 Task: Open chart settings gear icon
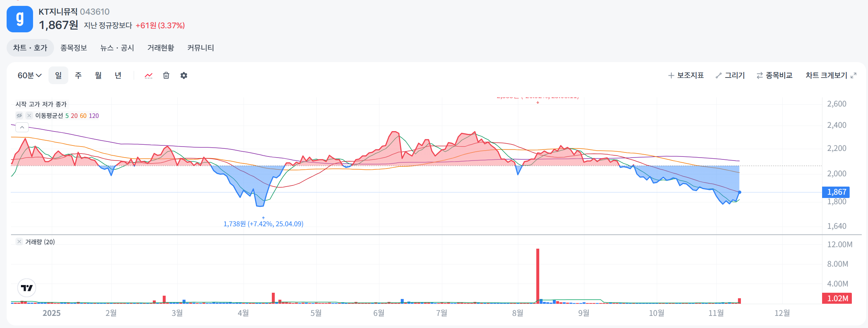pos(184,75)
